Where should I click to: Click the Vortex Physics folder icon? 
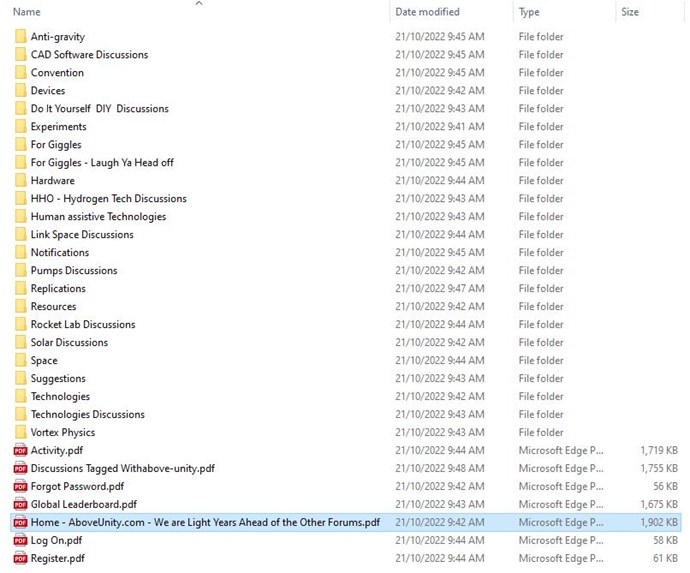coord(20,432)
